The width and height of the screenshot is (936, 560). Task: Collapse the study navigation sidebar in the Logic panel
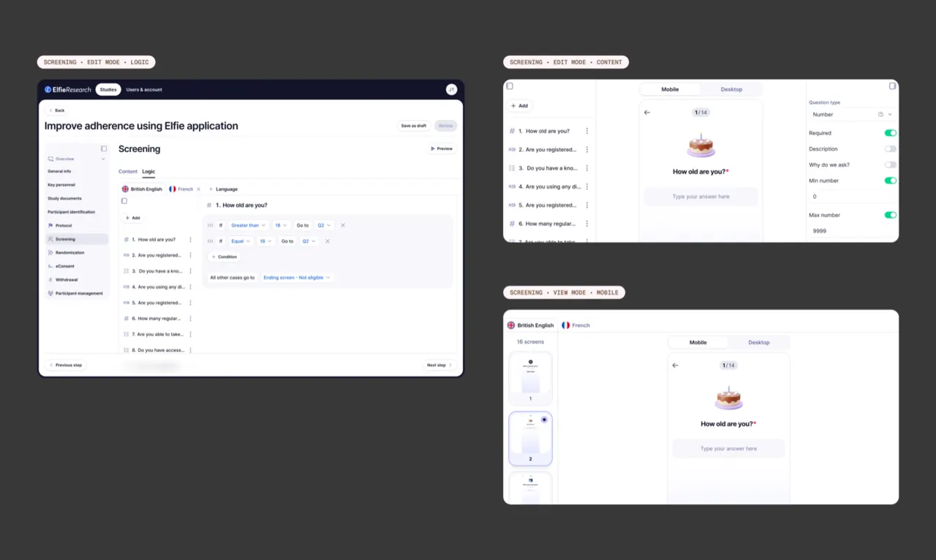[x=104, y=148]
